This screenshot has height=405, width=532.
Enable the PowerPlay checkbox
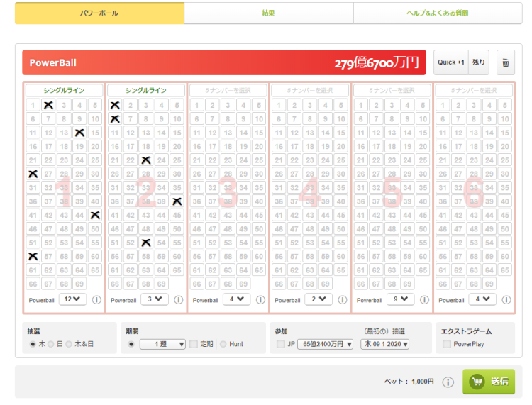click(x=447, y=344)
